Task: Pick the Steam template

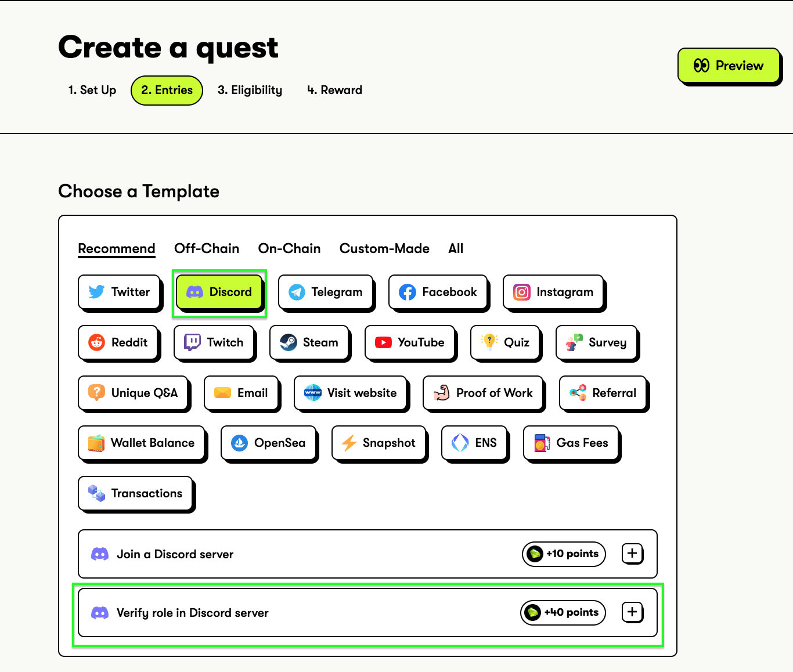Action: pos(309,342)
